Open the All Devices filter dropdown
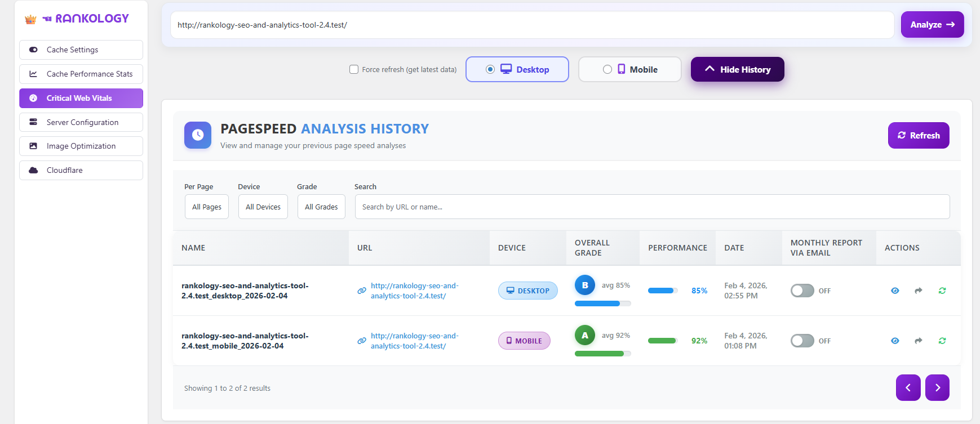The width and height of the screenshot is (980, 424). tap(263, 207)
